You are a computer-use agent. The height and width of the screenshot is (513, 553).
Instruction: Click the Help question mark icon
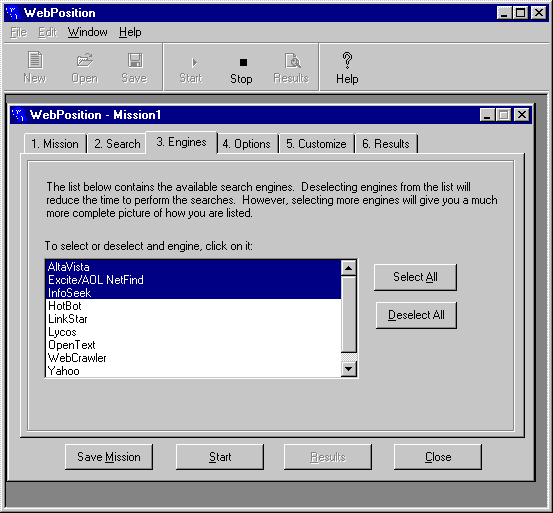click(x=347, y=60)
